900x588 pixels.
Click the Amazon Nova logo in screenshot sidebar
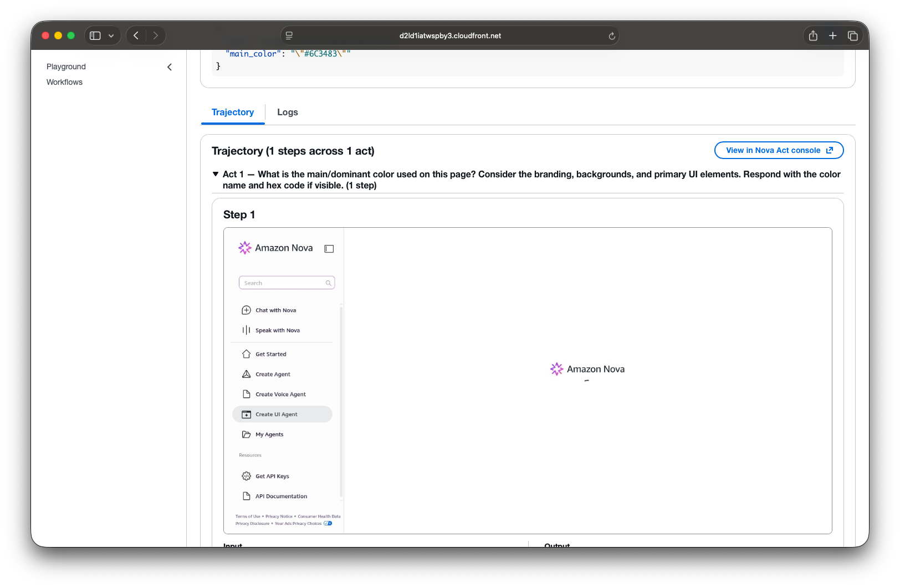pos(244,248)
